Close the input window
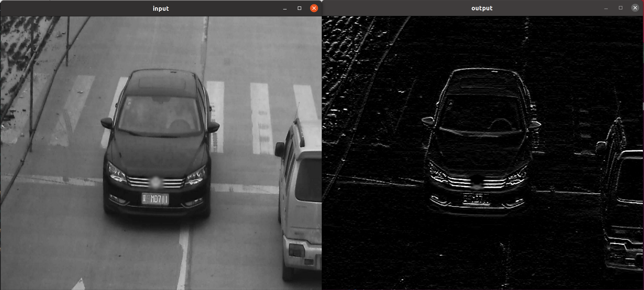This screenshot has height=290, width=644. click(x=314, y=8)
